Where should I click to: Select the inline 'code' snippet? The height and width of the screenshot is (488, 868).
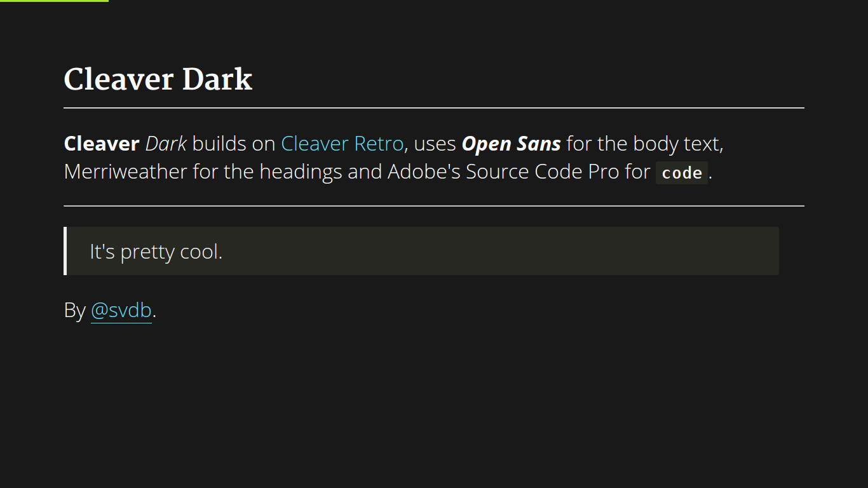point(682,173)
